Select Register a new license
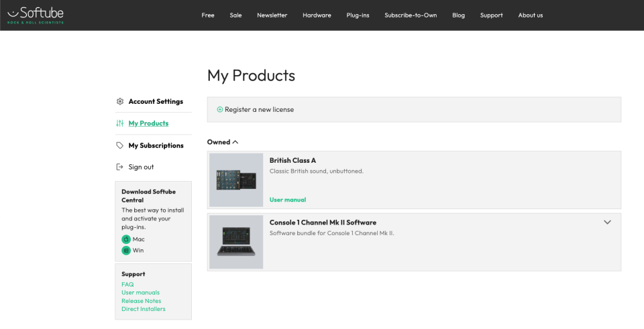 pyautogui.click(x=259, y=109)
